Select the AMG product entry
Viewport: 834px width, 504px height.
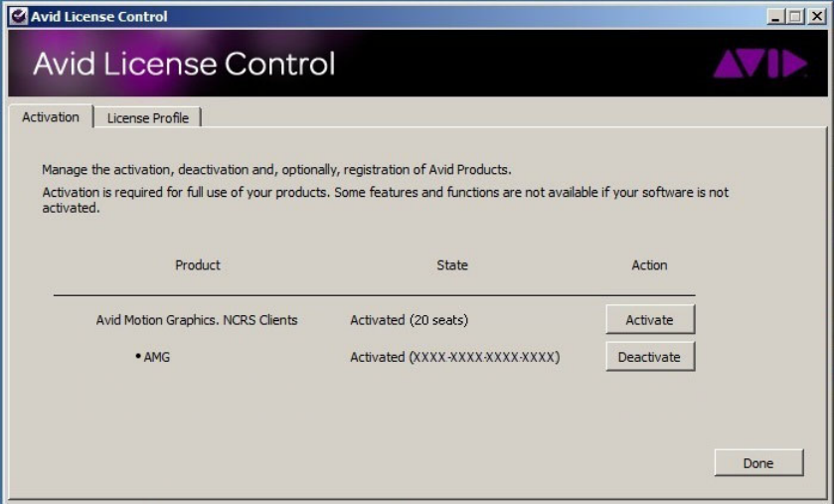[153, 357]
